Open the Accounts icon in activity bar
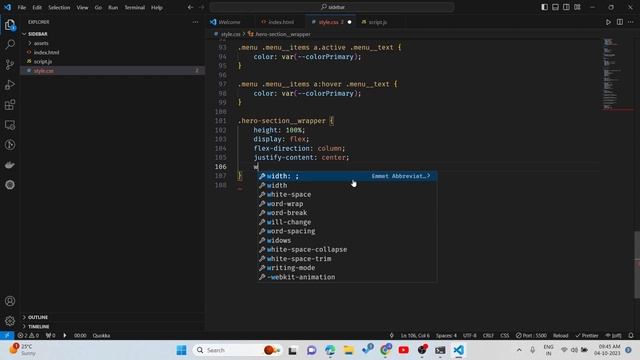This screenshot has width=640, height=360. pos(10,301)
